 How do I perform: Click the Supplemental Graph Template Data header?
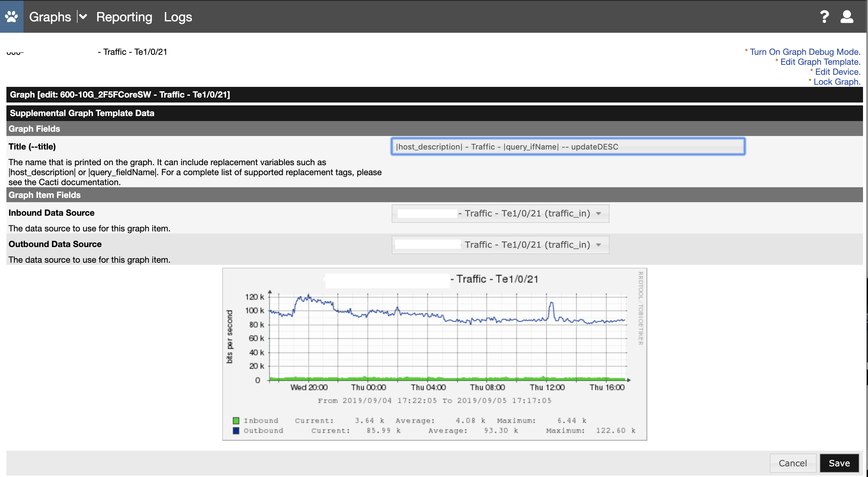434,113
